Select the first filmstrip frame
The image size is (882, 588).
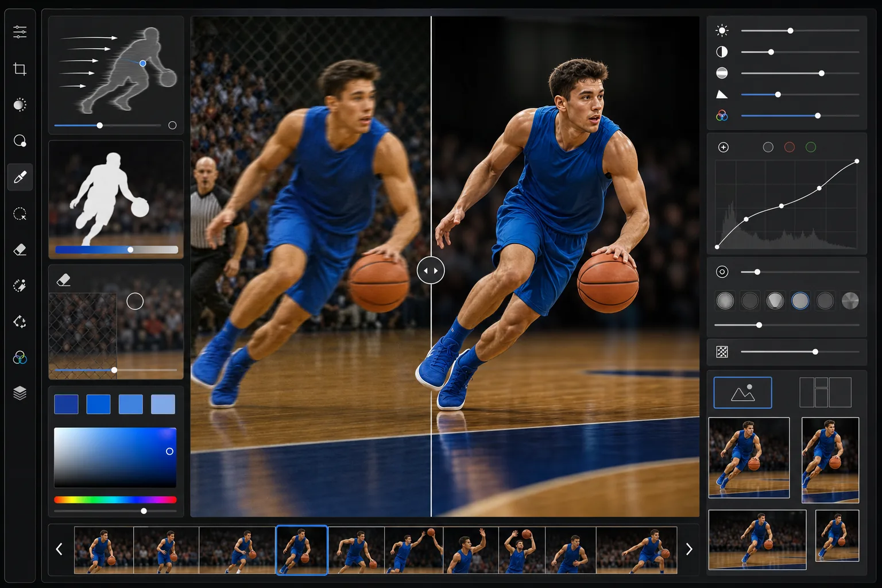pos(104,550)
